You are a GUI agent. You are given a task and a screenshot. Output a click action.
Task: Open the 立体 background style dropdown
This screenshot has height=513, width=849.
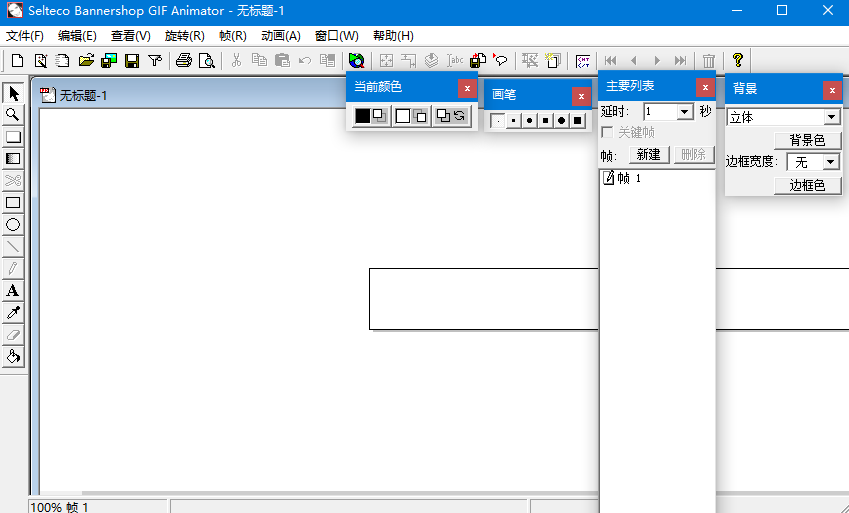832,117
